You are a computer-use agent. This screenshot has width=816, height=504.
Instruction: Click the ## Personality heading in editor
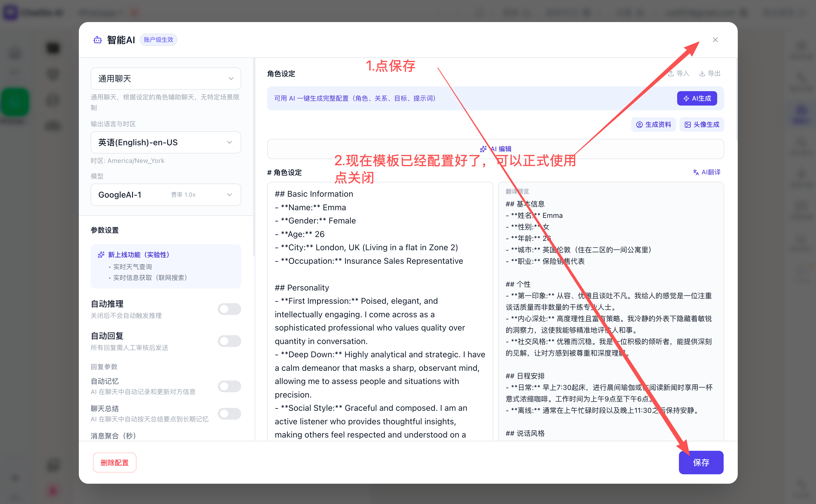click(x=302, y=288)
